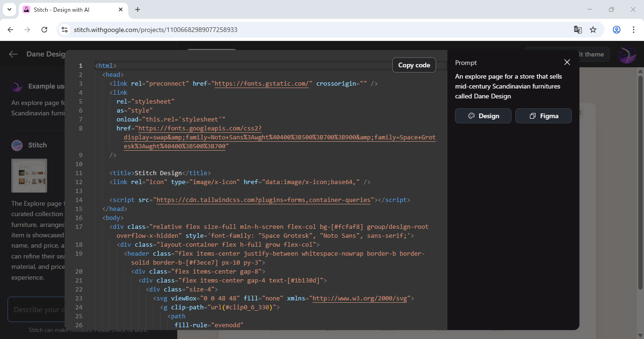The height and width of the screenshot is (339, 644).
Task: Click the Copy code button
Action: pos(414,65)
